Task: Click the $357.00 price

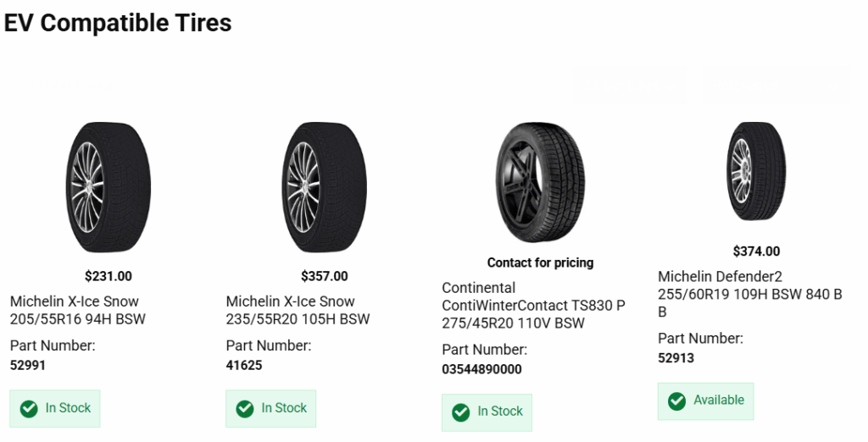Action: pyautogui.click(x=325, y=276)
